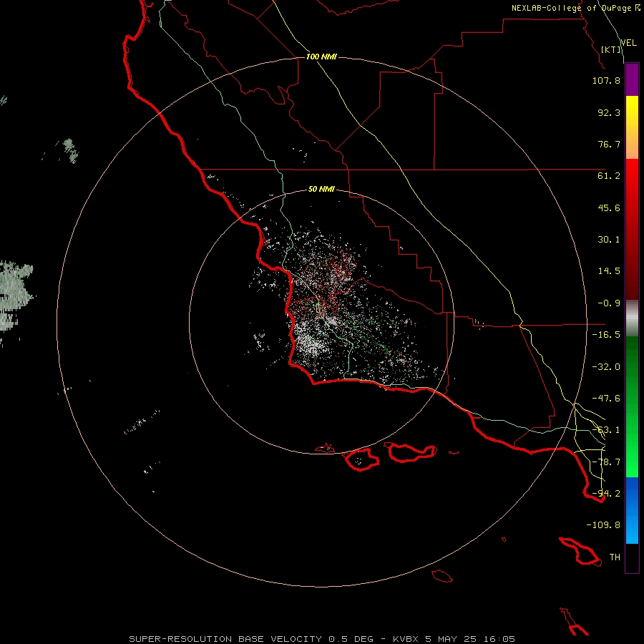Screen dimensions: 644x644
Task: Click the 107.8 legend value
Action: [606, 80]
